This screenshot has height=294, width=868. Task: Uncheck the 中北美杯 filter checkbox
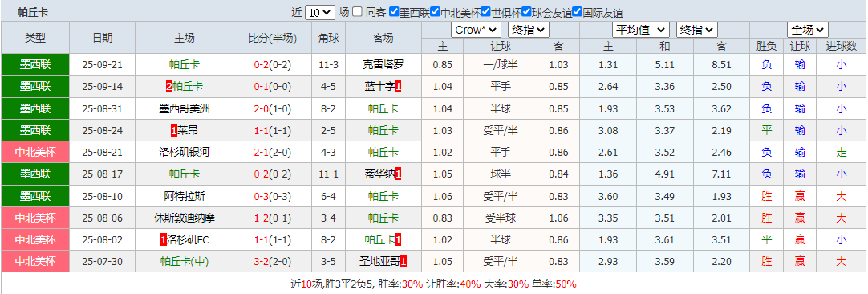pyautogui.click(x=435, y=12)
